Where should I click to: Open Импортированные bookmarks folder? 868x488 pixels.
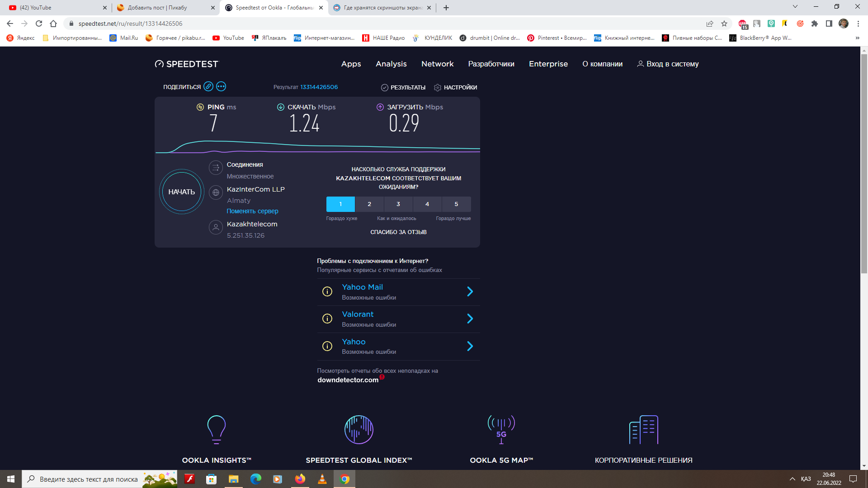(72, 38)
